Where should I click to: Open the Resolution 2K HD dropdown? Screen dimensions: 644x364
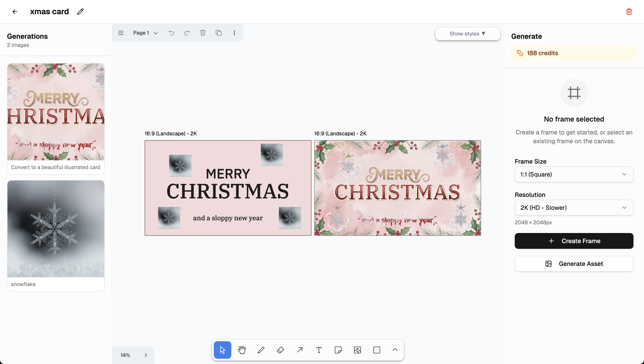[573, 207]
